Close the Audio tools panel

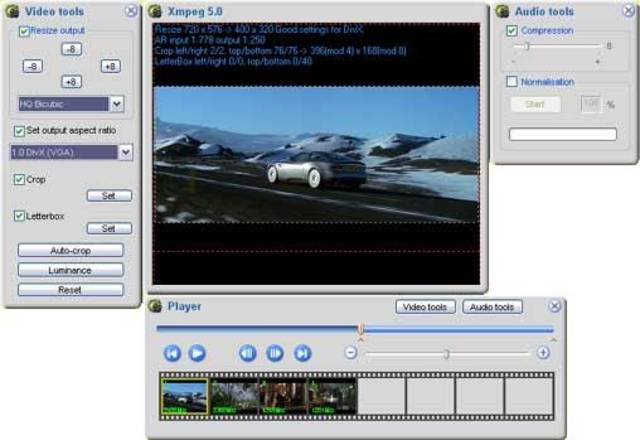pos(629,11)
